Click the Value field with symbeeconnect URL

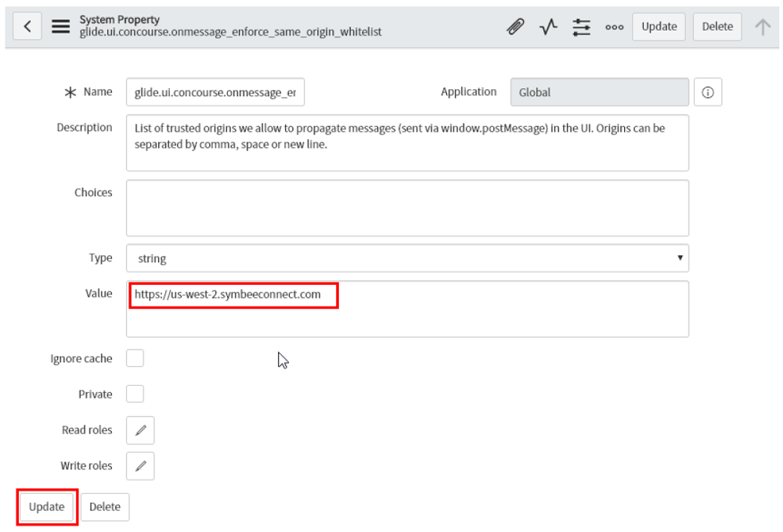pyautogui.click(x=407, y=309)
